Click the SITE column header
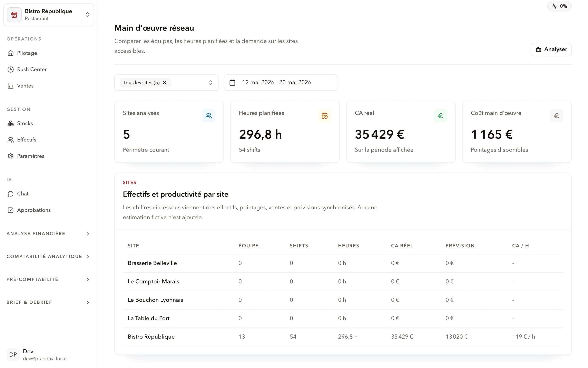 133,246
